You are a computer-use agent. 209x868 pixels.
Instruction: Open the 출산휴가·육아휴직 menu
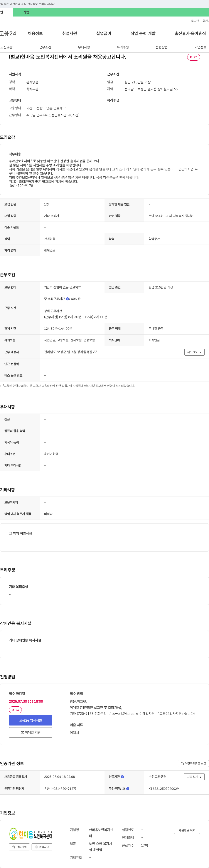(190, 33)
